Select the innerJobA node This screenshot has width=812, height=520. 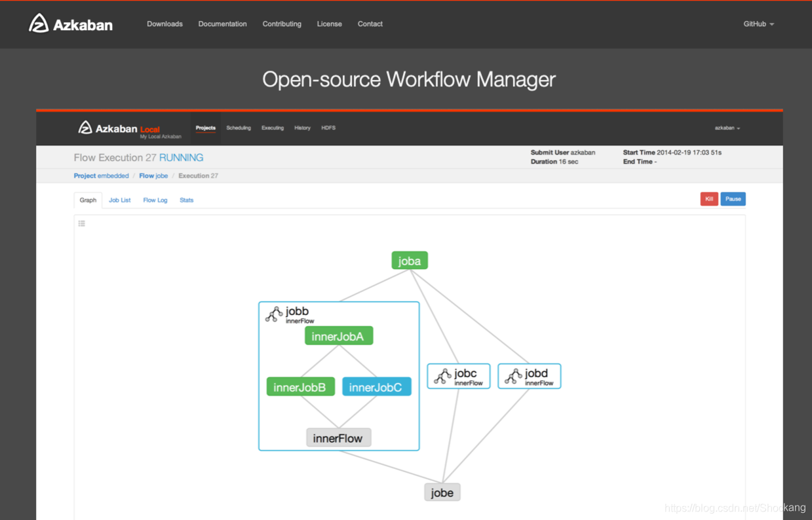pos(339,337)
